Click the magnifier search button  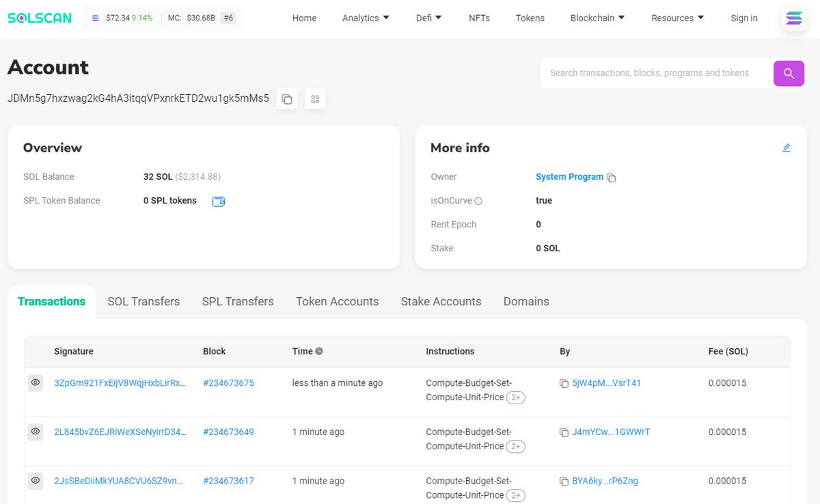point(789,73)
